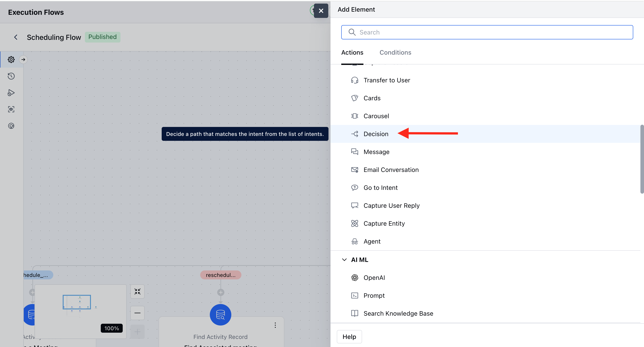Click the zoom out minus button
This screenshot has width=644, height=347.
tap(137, 313)
